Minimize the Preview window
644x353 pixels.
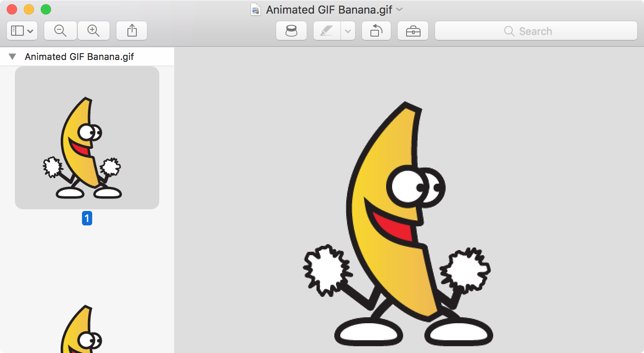29,9
